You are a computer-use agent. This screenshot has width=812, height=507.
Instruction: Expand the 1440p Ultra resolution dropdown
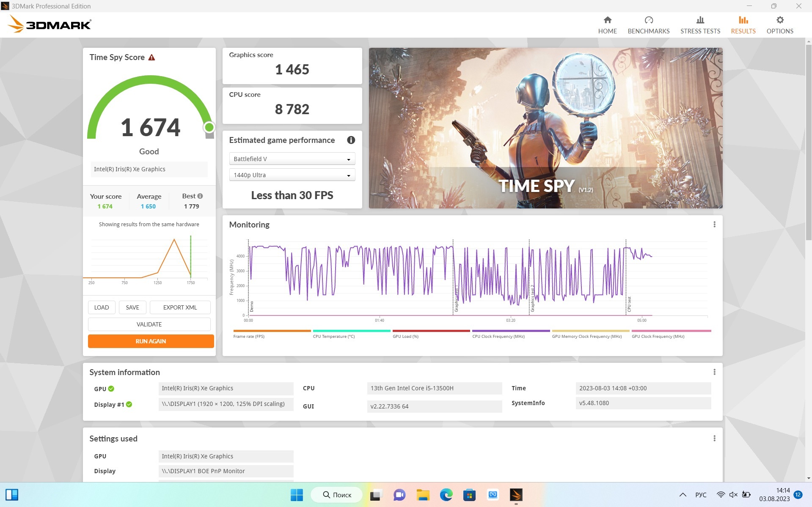pyautogui.click(x=292, y=175)
